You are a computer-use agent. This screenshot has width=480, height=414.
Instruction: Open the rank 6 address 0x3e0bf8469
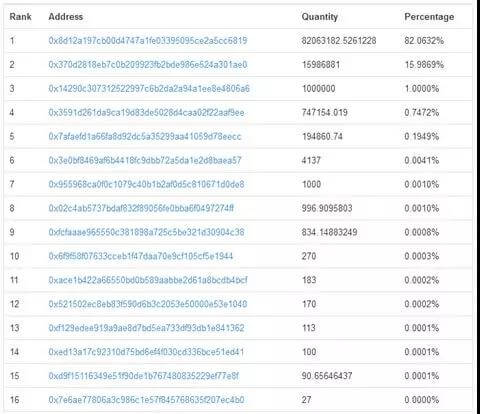(145, 160)
